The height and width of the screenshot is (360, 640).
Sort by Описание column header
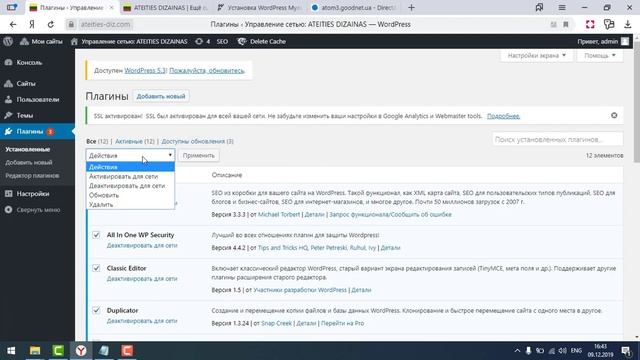(227, 175)
